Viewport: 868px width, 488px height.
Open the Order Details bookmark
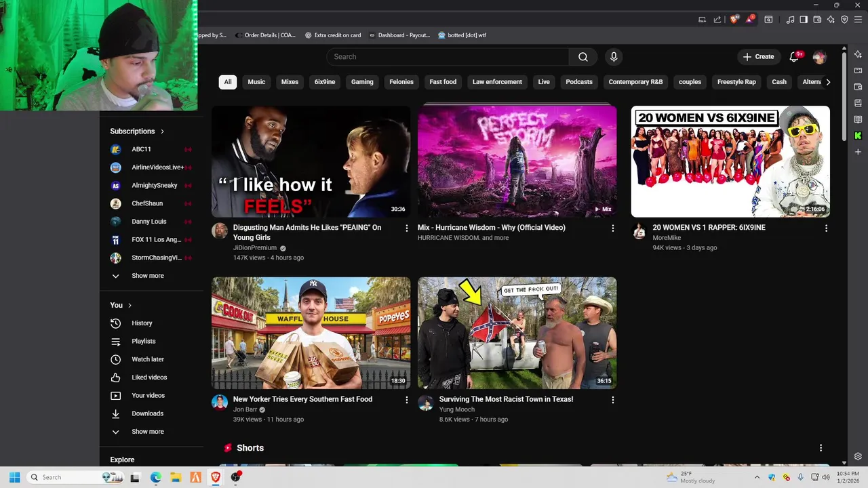[x=265, y=35]
